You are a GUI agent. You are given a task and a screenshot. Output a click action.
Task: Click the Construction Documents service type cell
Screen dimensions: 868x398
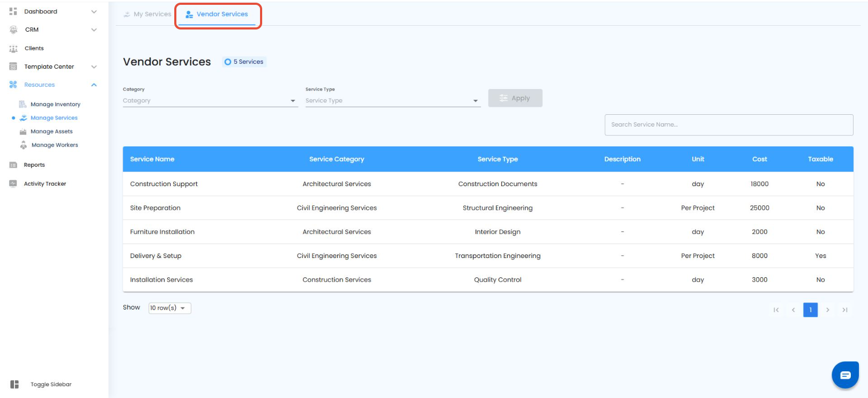click(498, 184)
